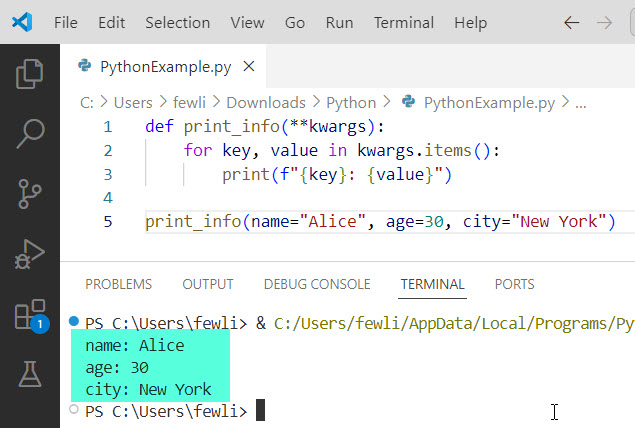Screen dimensions: 635x428
Task: Open the Explorer view in activity bar
Action: click(x=30, y=74)
